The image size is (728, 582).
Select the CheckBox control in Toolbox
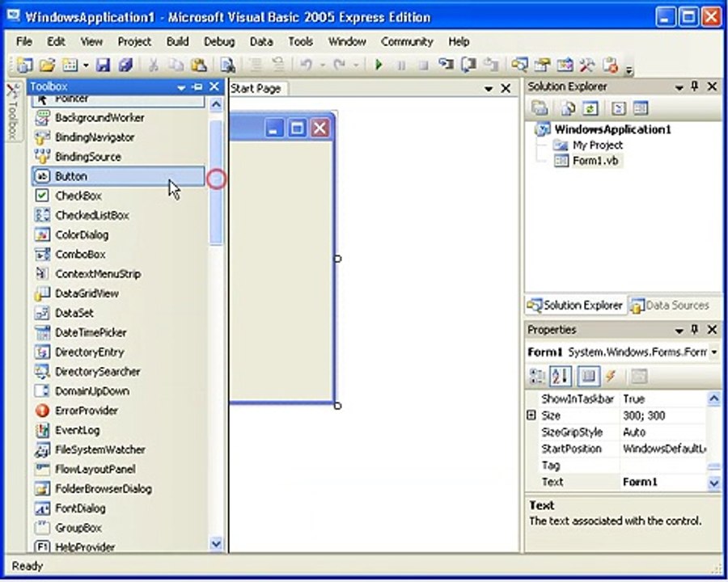(x=118, y=196)
